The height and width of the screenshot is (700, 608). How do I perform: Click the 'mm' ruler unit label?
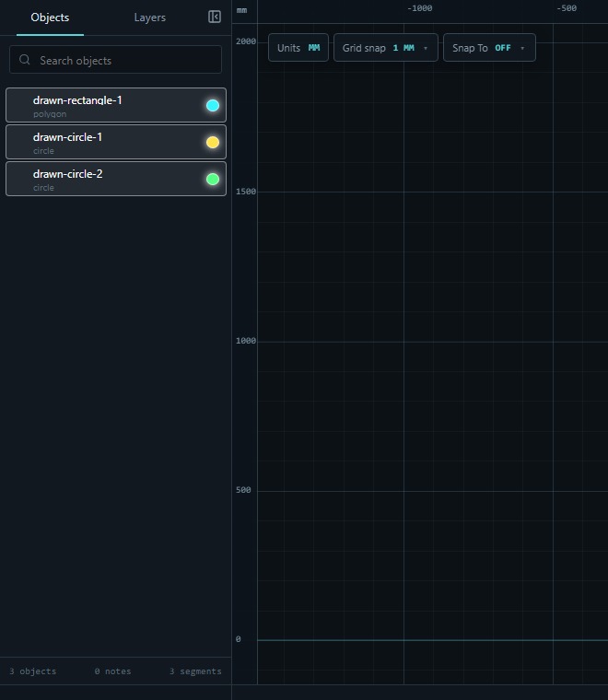point(241,10)
